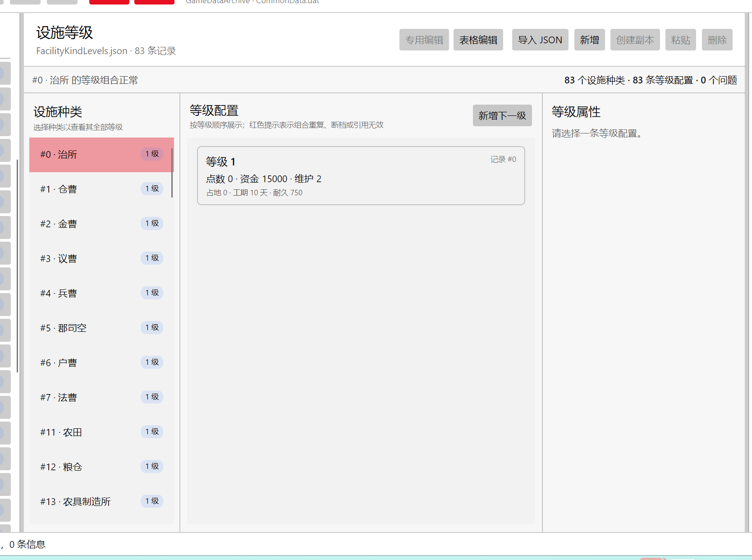Click '记录 #0' label on level card
Viewport: 752px width, 560px height.
pos(503,160)
